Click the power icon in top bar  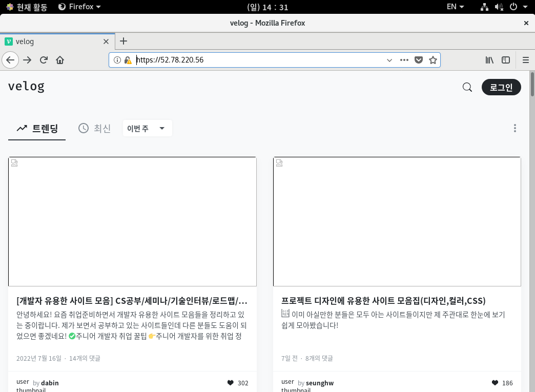click(513, 7)
